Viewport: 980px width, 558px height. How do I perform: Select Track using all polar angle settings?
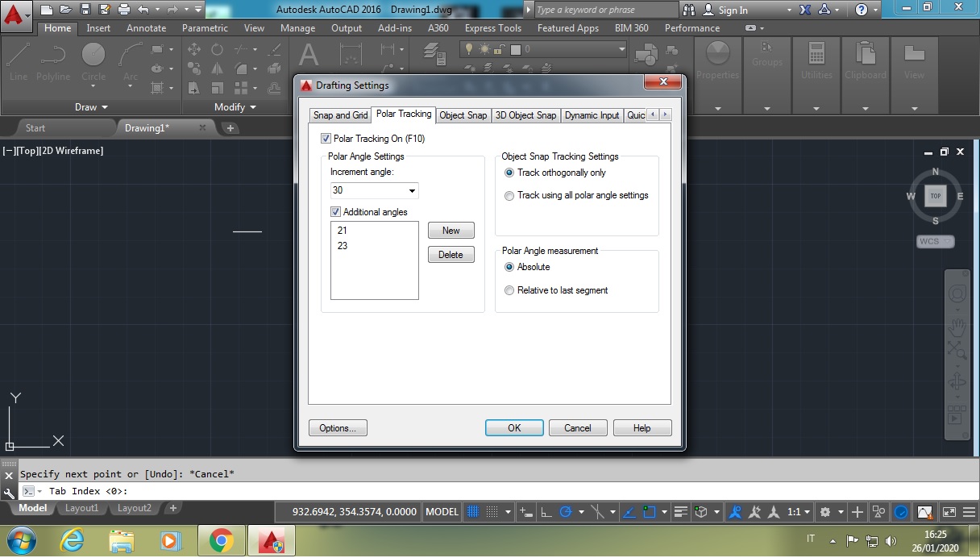509,195
